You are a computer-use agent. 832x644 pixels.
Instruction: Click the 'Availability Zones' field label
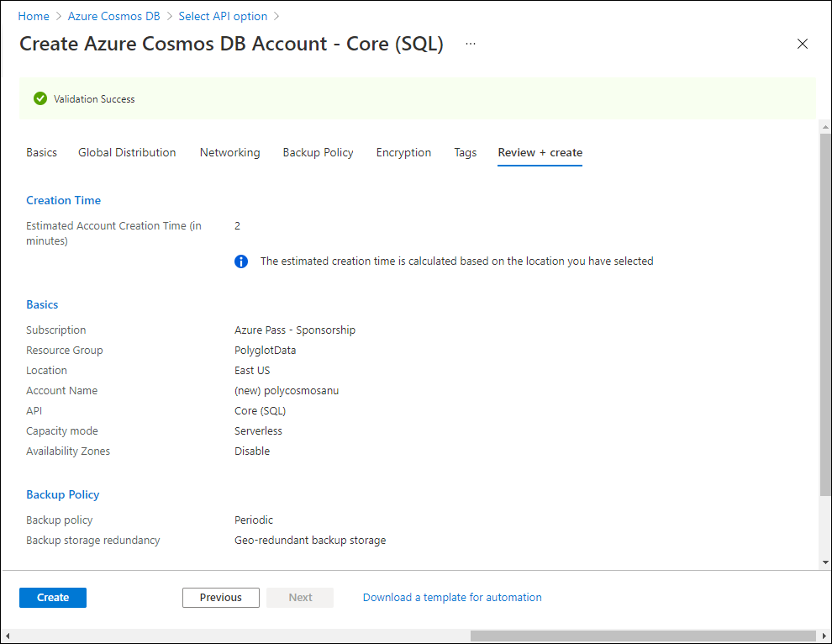(68, 451)
